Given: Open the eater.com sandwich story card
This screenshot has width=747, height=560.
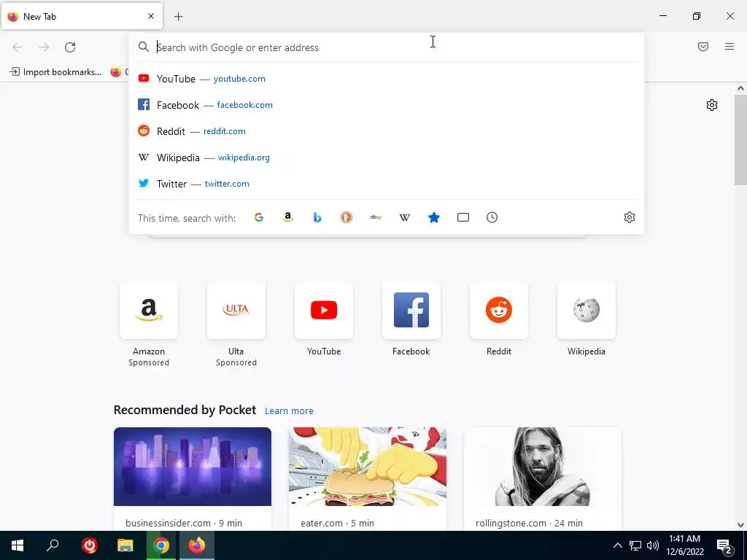Looking at the screenshot, I should pyautogui.click(x=368, y=479).
